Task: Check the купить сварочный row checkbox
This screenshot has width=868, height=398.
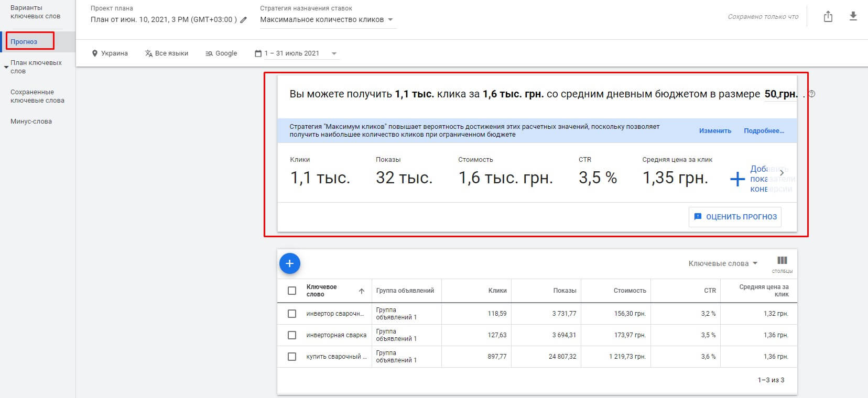Action: 292,357
